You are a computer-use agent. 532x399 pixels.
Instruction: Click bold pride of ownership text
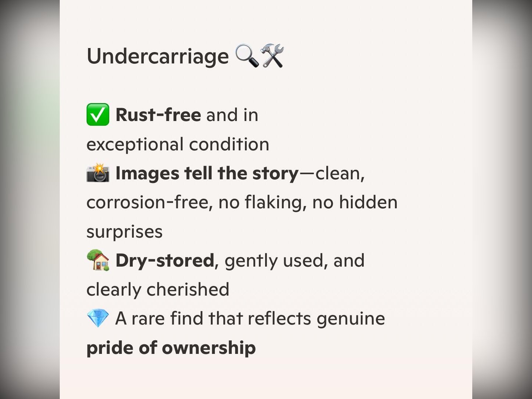coord(171,348)
